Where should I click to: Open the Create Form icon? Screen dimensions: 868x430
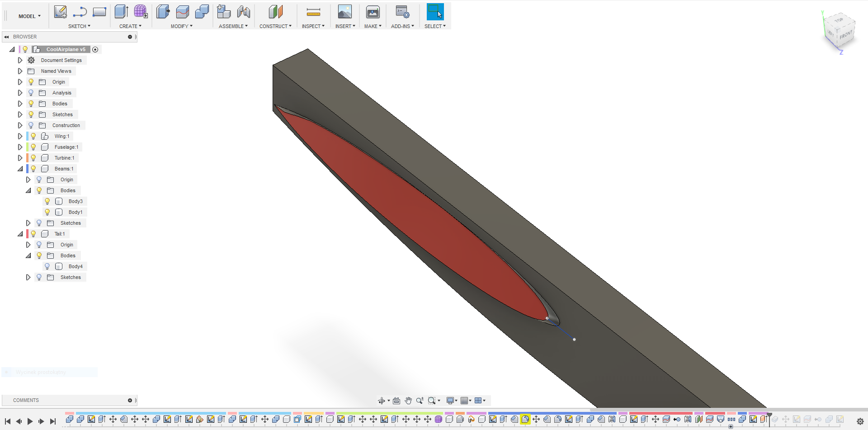click(x=141, y=12)
